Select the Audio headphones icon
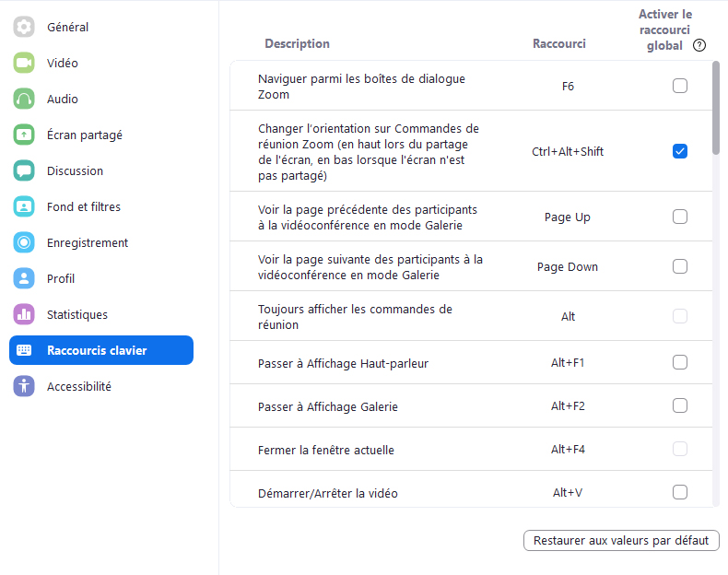The height and width of the screenshot is (575, 728). tap(24, 100)
